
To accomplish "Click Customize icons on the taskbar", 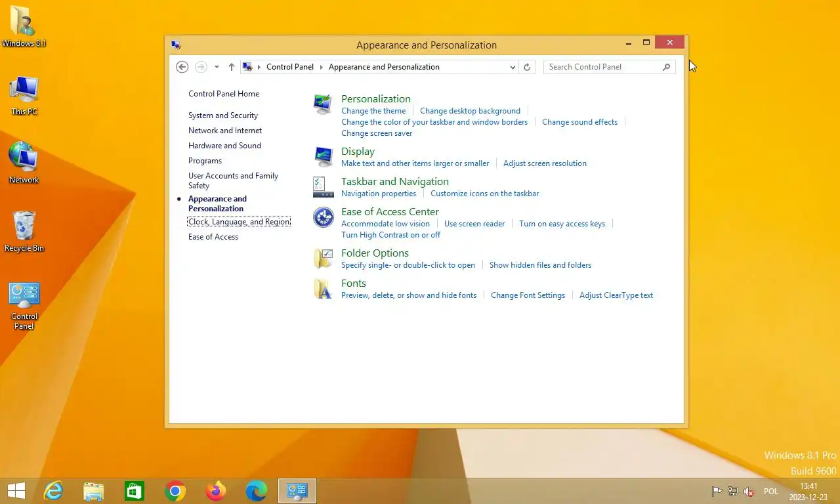I will click(484, 194).
